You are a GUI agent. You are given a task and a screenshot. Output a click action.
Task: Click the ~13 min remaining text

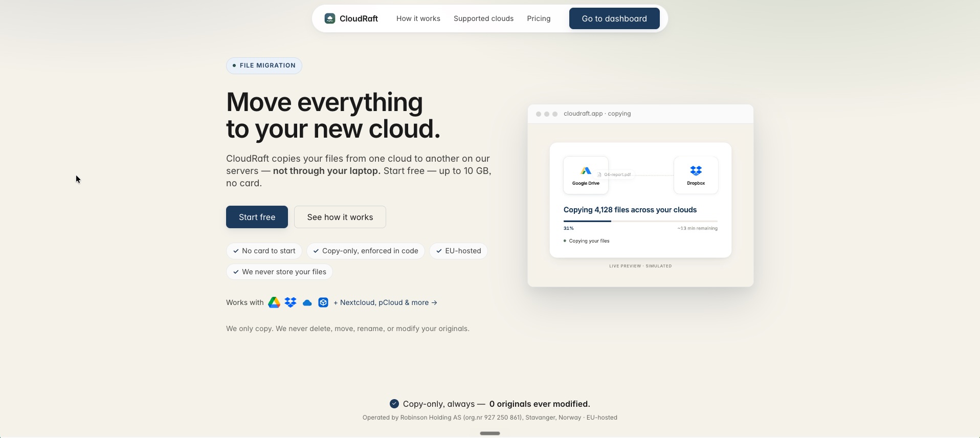click(698, 228)
